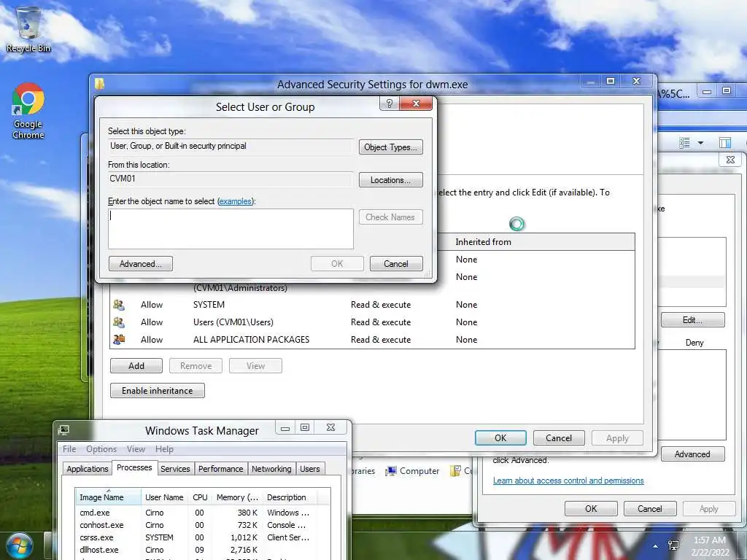Viewport: 747px width, 560px height.
Task: Click Apply in the Properties dialog
Action: [709, 508]
